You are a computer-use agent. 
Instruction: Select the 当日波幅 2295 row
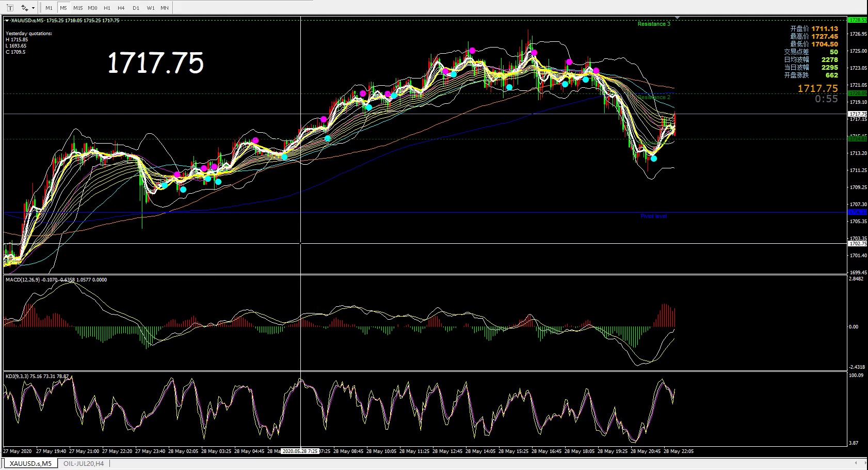811,68
